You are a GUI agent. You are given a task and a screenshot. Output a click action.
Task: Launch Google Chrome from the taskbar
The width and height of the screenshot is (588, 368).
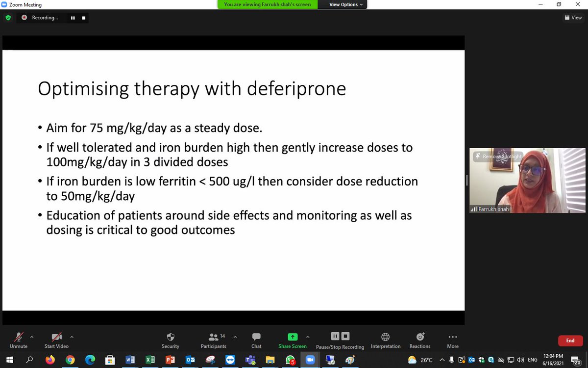click(70, 360)
